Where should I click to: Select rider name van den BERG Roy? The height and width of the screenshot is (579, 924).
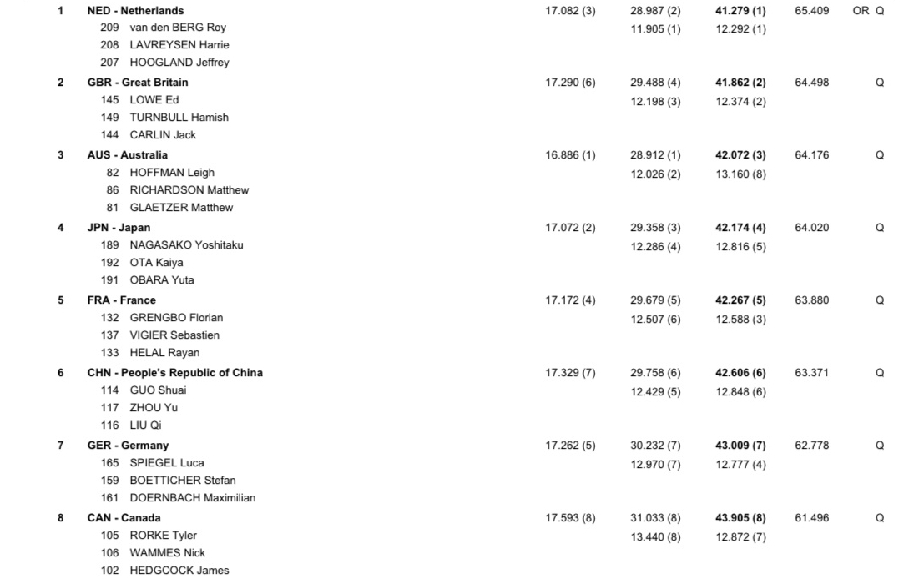tap(178, 28)
